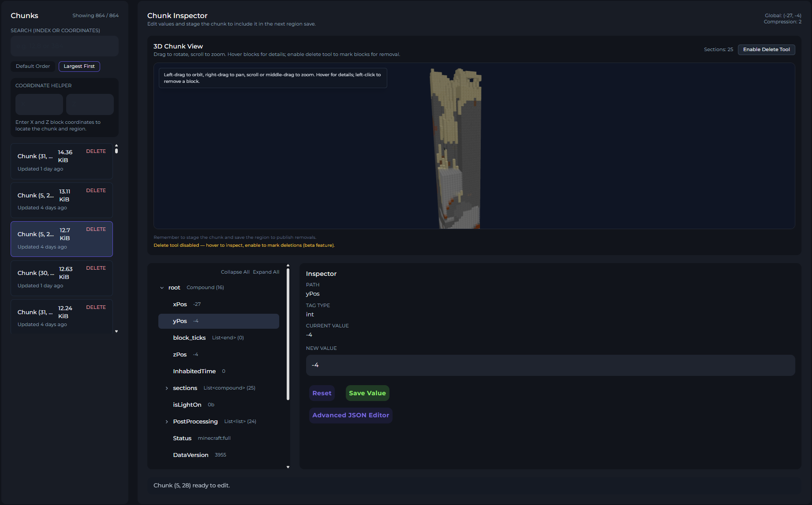This screenshot has width=812, height=505.
Task: Select the InhabitedTime tree entry
Action: click(194, 371)
